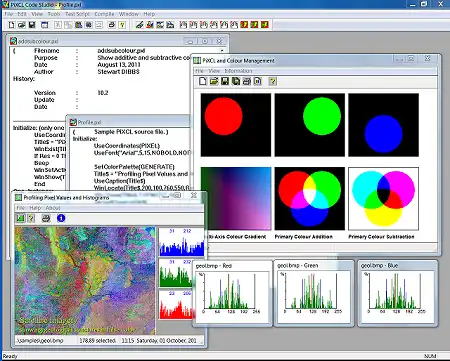This screenshot has height=361, width=450.
Task: Click the PiXCL and Colour Management title icon
Action: pos(197,61)
